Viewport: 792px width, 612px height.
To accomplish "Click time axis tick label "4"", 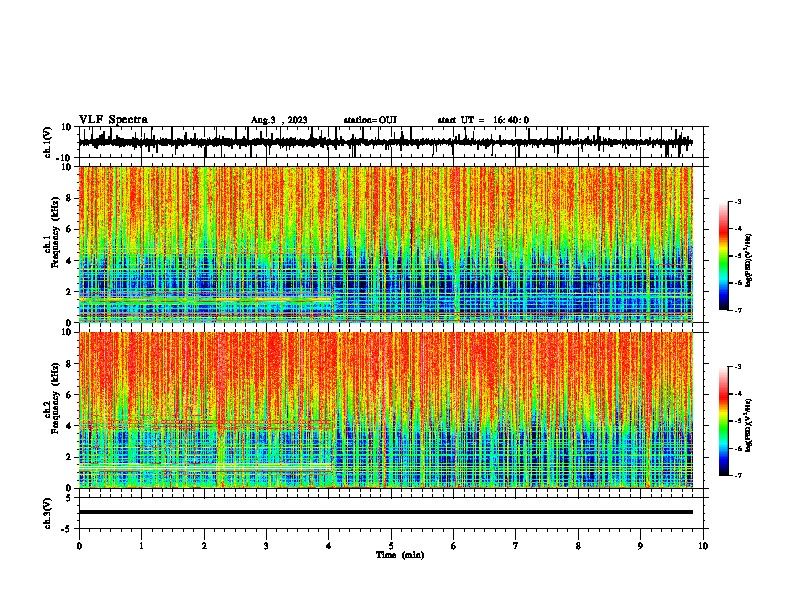I will coord(329,546).
